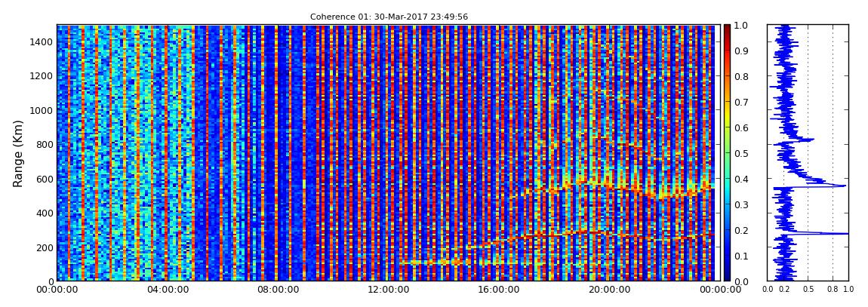
Task: Click the 1000 tick label on the range axis
Action: coord(42,110)
